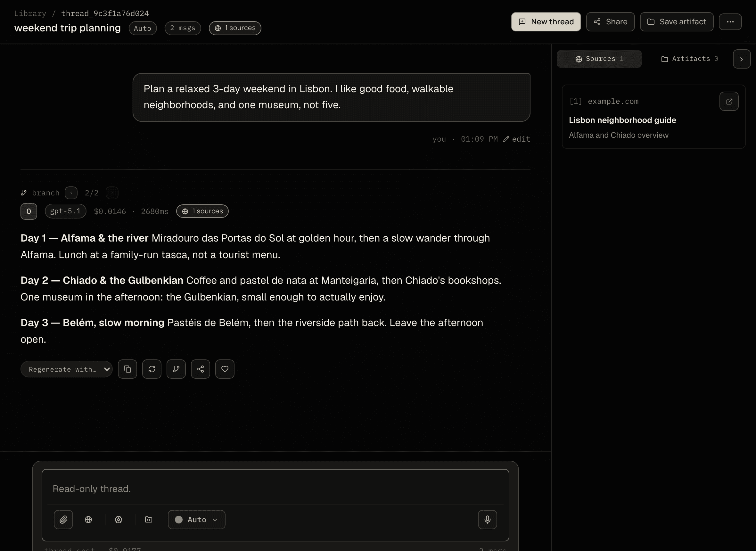This screenshot has width=756, height=551.
Task: Switch to the Sources tab
Action: tap(599, 59)
